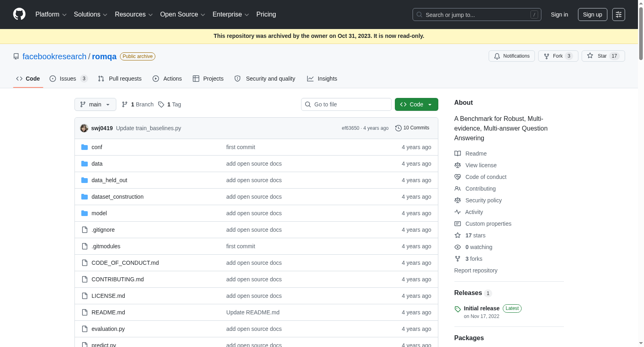Image resolution: width=644 pixels, height=347 pixels.
Task: Open the Open Source menu
Action: 183,15
